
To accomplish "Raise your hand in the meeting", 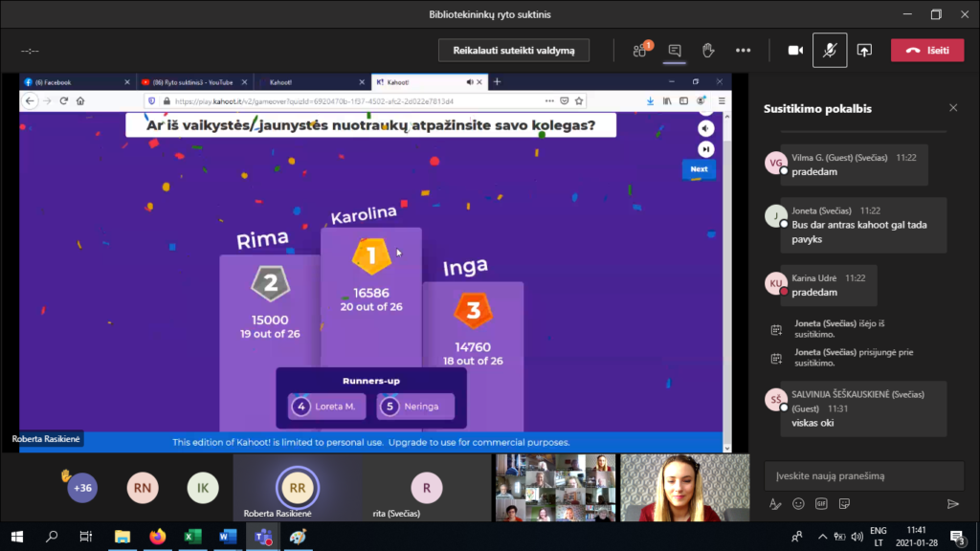I will [708, 51].
